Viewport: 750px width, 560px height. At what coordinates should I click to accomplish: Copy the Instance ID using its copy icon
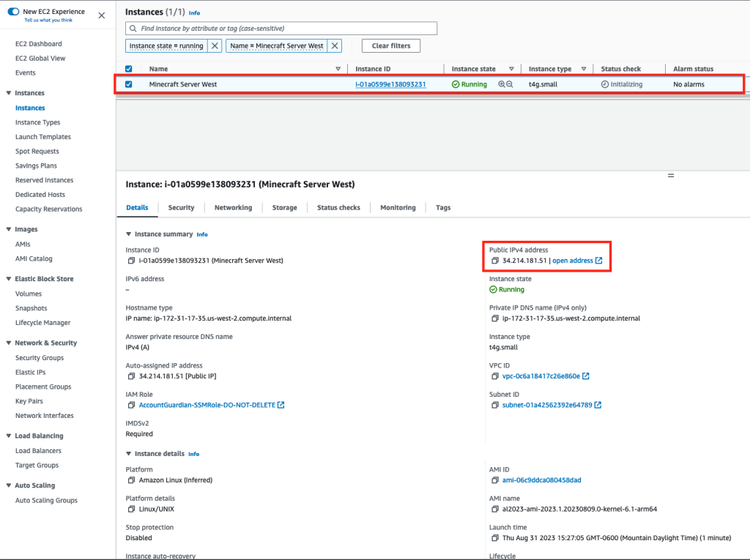[x=130, y=260]
